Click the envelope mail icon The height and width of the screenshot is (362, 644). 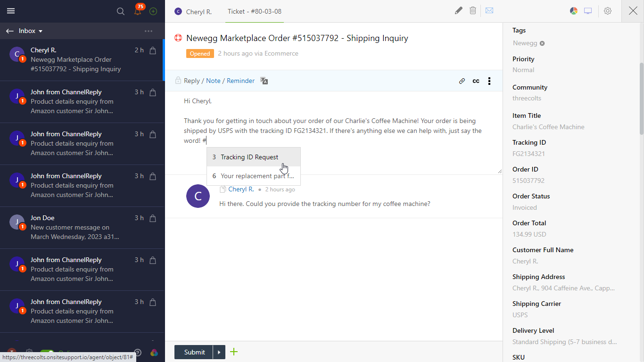pos(489,10)
